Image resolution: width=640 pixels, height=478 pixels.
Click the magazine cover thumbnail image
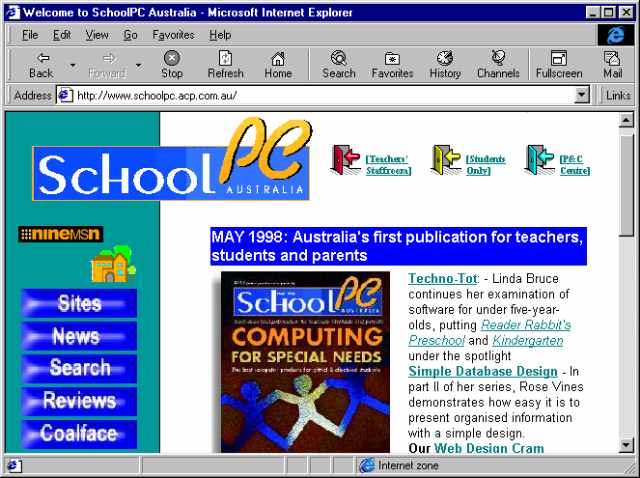305,362
